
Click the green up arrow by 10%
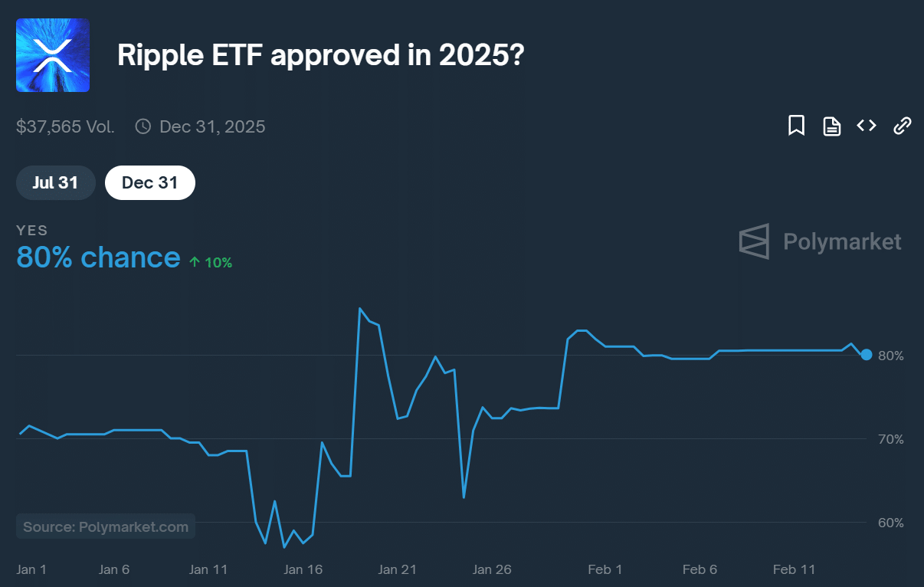[195, 262]
